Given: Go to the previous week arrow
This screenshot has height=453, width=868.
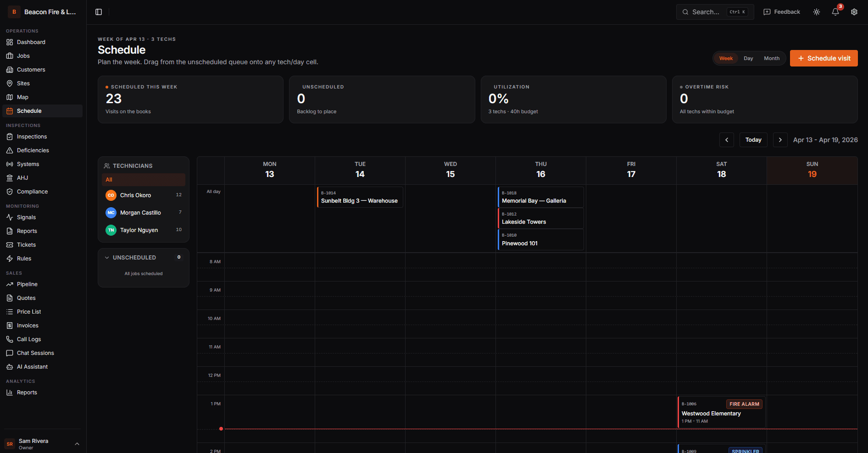Looking at the screenshot, I should point(726,140).
